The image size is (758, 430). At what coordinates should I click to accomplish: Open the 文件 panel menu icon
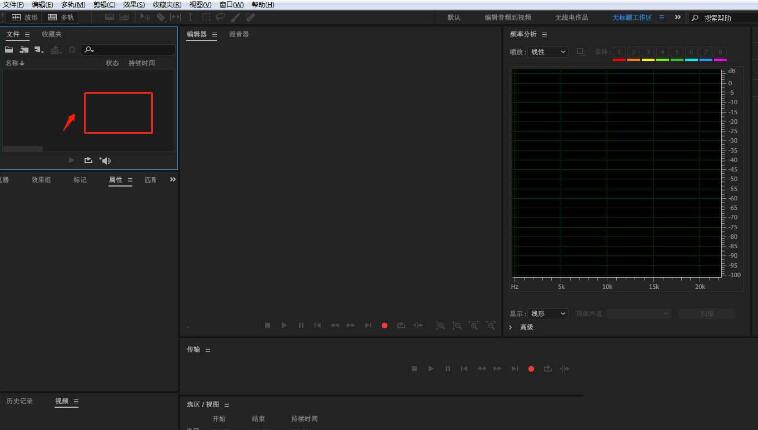point(27,34)
